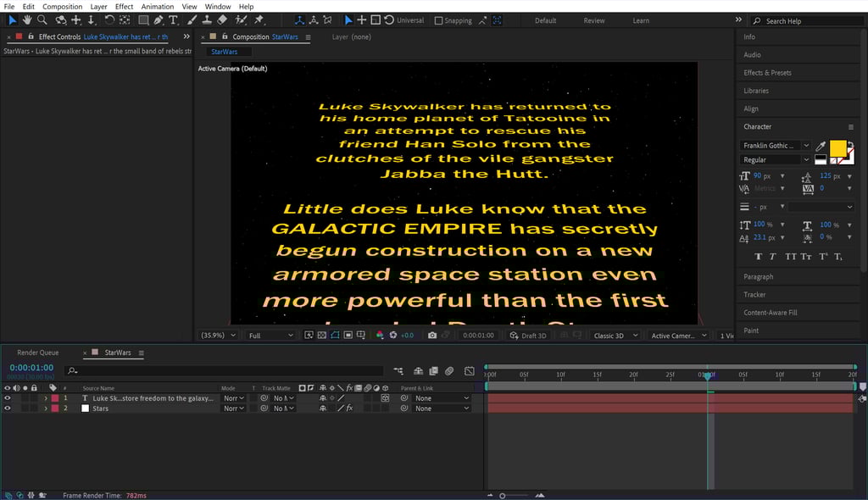
Task: Open the Animation menu
Action: [x=157, y=7]
